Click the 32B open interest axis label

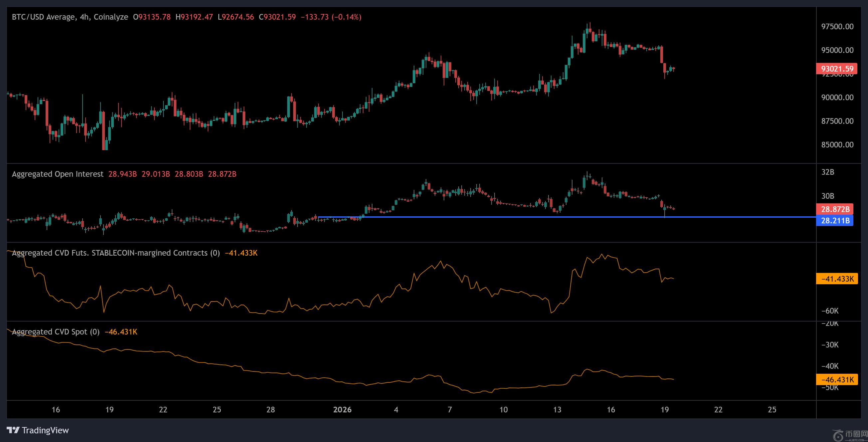(828, 172)
